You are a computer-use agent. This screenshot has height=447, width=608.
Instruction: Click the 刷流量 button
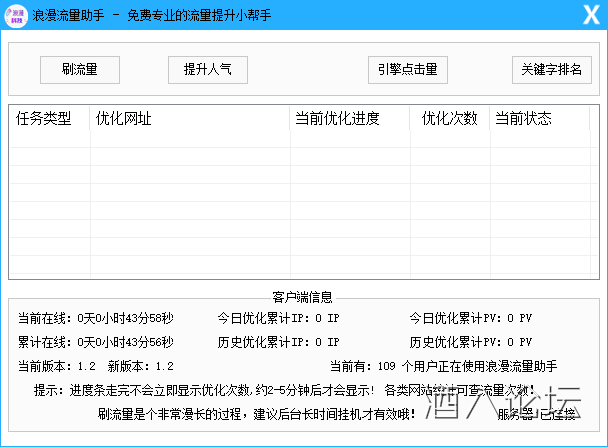tap(79, 70)
